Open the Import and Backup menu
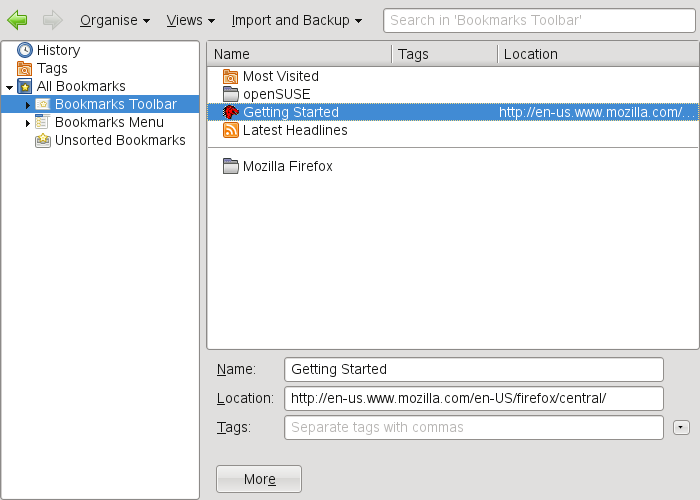Image resolution: width=700 pixels, height=500 pixels. 296,20
